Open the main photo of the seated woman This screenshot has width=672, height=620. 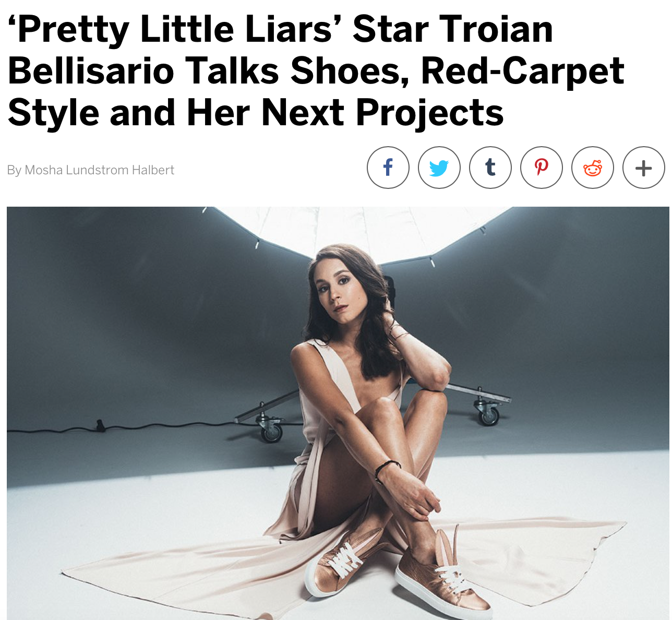pyautogui.click(x=338, y=413)
